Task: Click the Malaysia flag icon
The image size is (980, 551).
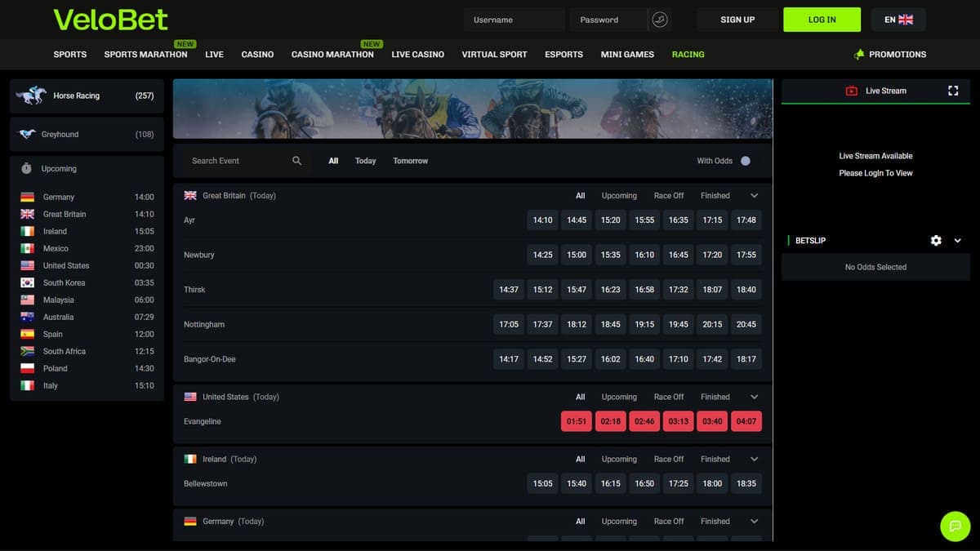Action: point(28,300)
